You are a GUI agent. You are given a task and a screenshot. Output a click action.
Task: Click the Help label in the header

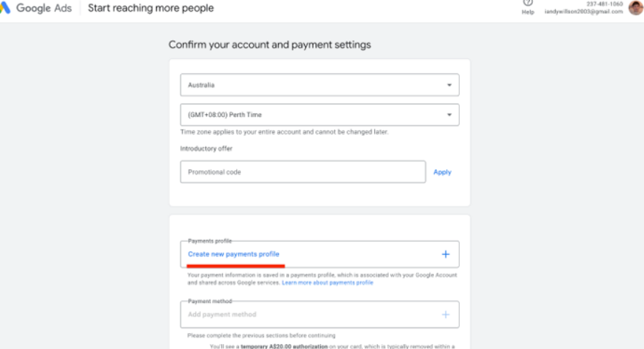[528, 12]
